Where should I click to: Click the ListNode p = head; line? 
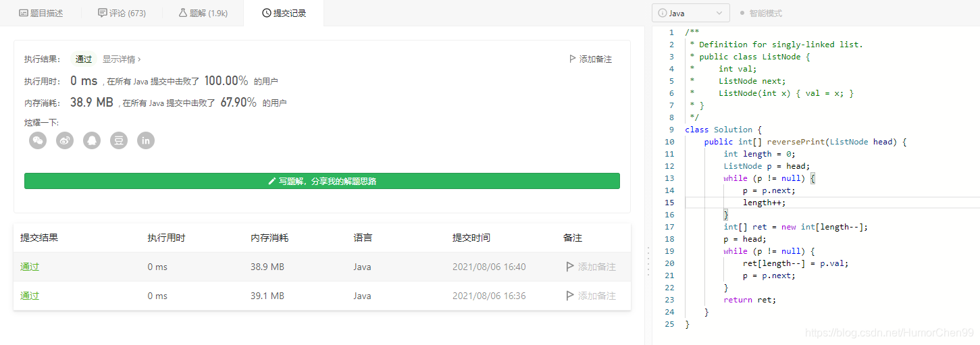tap(767, 166)
